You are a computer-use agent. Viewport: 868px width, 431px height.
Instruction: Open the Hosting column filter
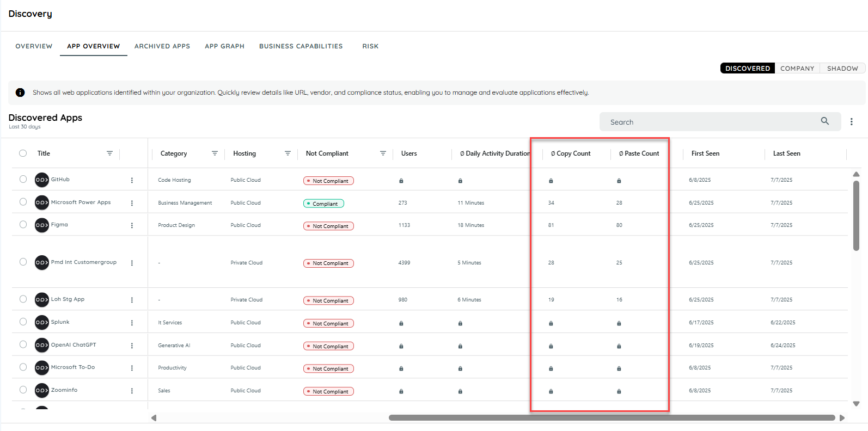pos(288,153)
